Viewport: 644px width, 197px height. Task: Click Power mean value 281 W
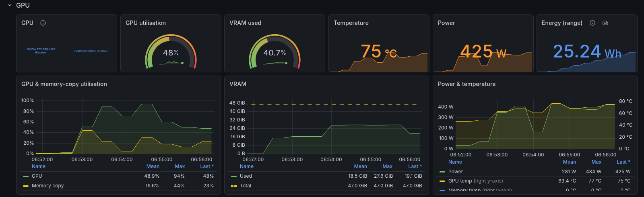(x=569, y=172)
